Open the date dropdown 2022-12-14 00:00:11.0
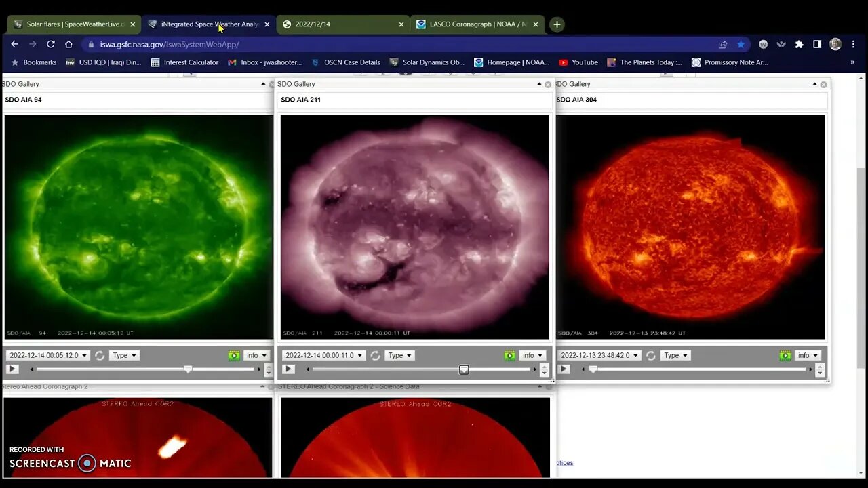 (323, 355)
